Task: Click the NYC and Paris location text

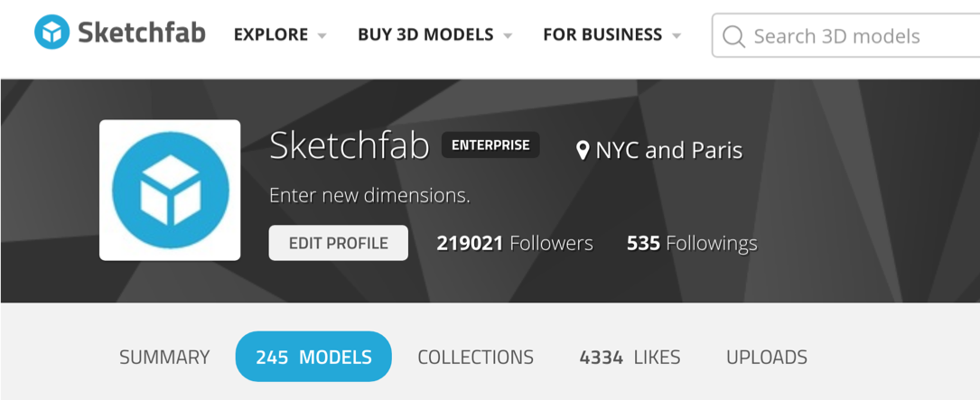Action: pyautogui.click(x=668, y=150)
